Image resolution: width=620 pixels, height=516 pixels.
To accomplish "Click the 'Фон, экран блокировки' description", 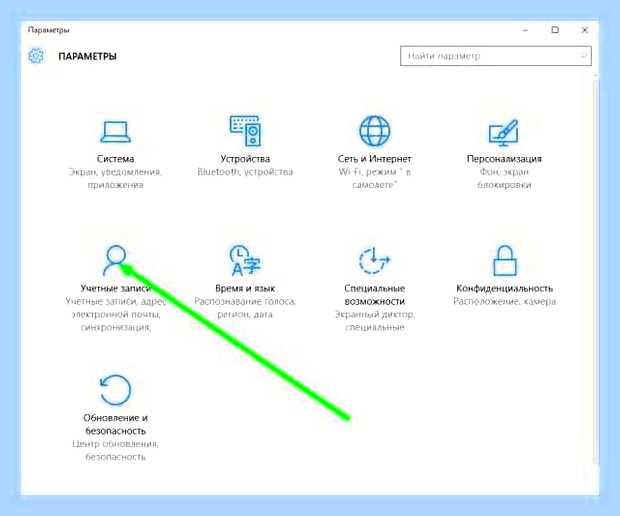I will [504, 178].
